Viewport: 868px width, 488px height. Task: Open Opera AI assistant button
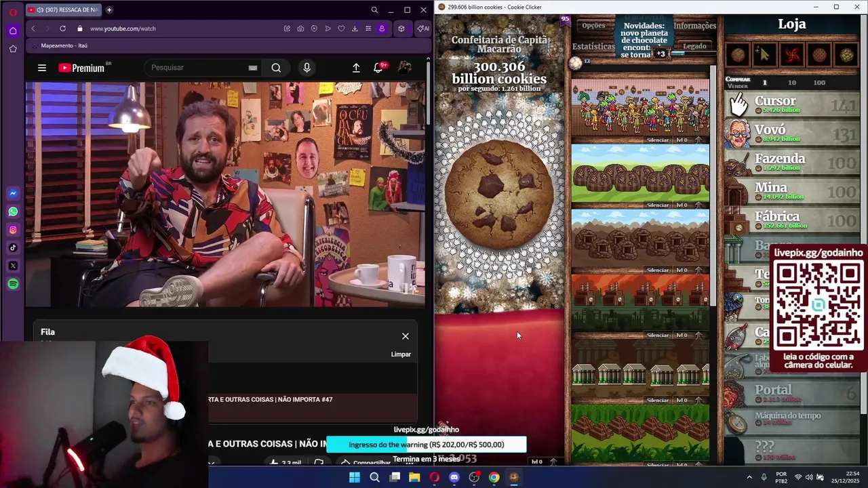[422, 28]
